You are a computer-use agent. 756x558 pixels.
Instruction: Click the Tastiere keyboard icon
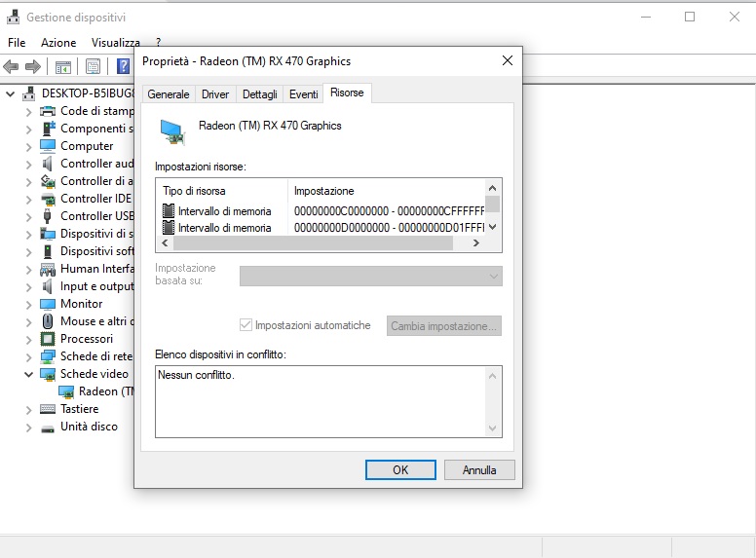click(48, 409)
